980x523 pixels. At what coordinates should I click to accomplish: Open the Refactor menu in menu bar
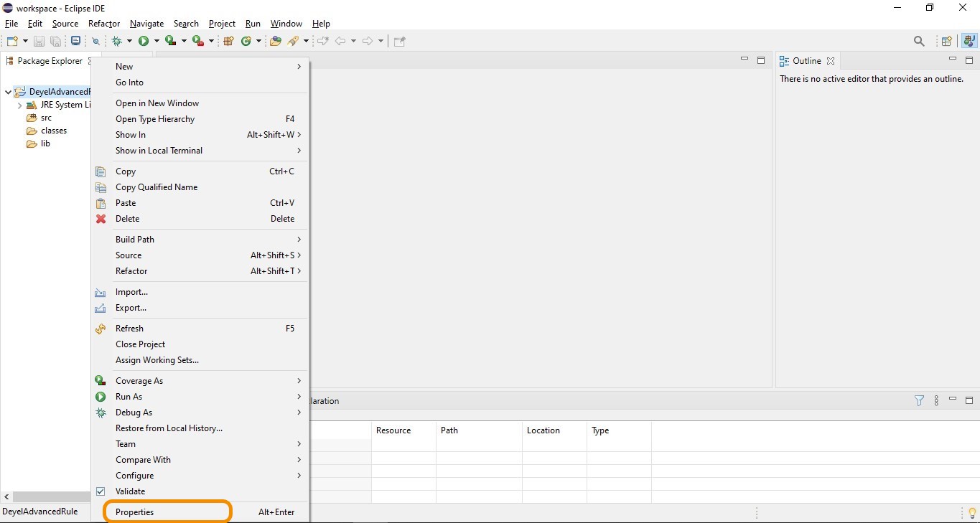pos(104,24)
